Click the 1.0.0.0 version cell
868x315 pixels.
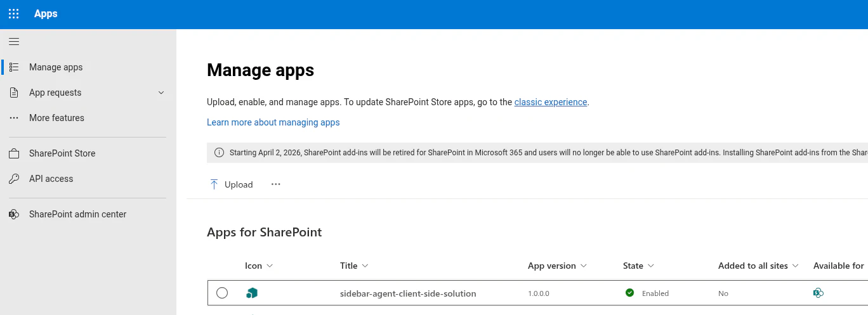[x=539, y=293]
